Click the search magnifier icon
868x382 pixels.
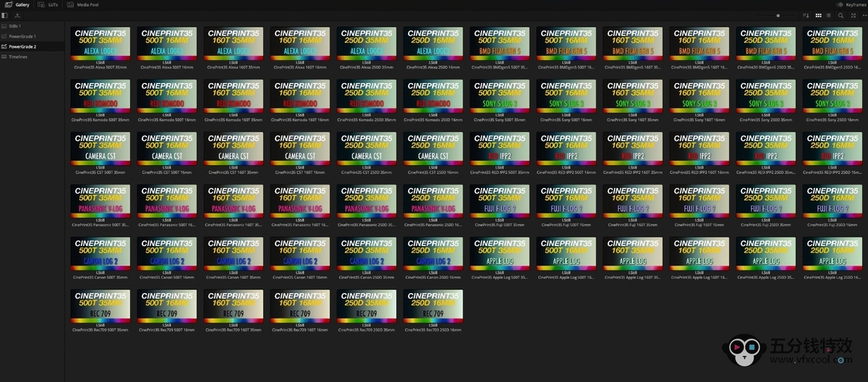click(841, 15)
